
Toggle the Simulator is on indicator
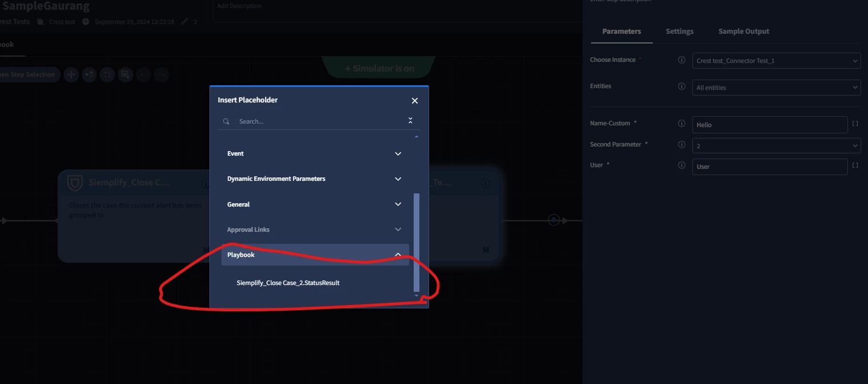379,68
